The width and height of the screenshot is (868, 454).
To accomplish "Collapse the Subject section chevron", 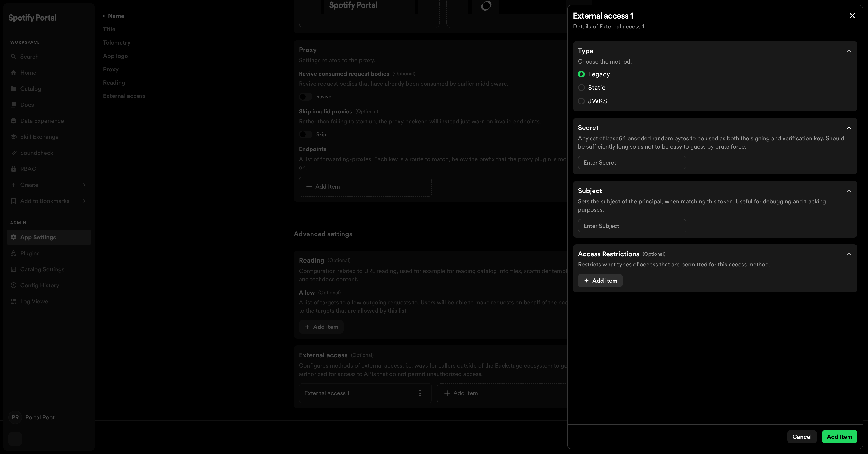I will click(x=849, y=191).
